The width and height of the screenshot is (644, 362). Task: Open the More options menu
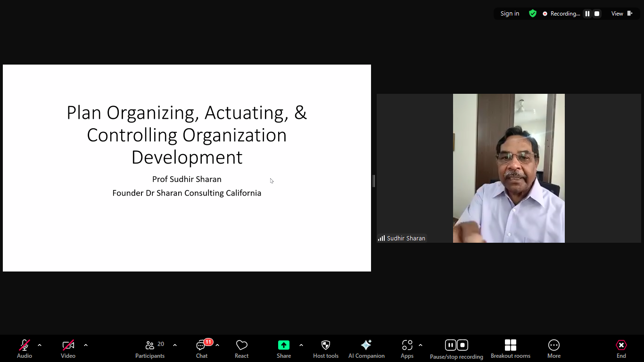tap(553, 348)
